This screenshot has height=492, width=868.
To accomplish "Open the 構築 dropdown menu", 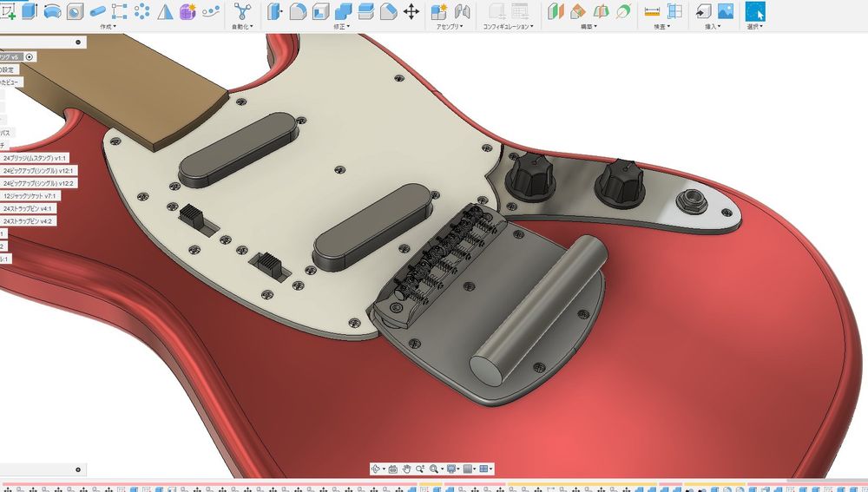I will (x=589, y=27).
